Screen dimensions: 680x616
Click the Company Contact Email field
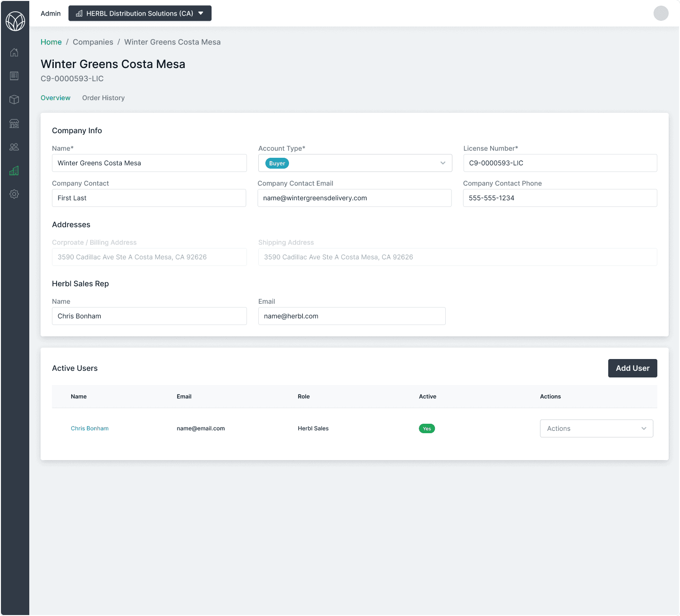tap(355, 198)
